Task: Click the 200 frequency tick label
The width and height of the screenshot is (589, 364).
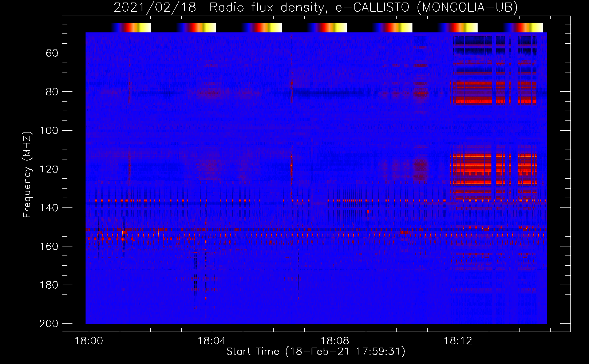Action: pyautogui.click(x=49, y=324)
